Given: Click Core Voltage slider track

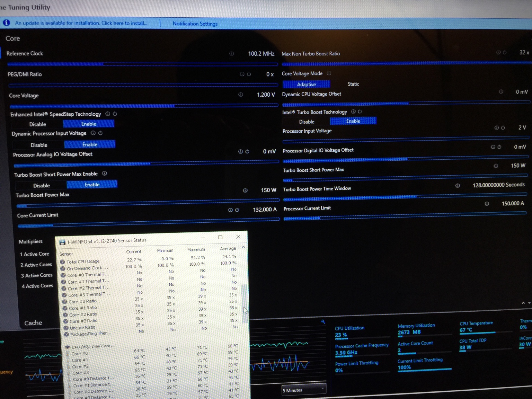Looking at the screenshot, I should click(143, 105).
